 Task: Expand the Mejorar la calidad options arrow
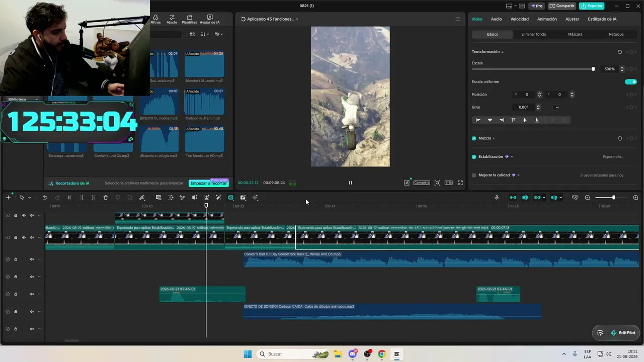click(x=518, y=175)
